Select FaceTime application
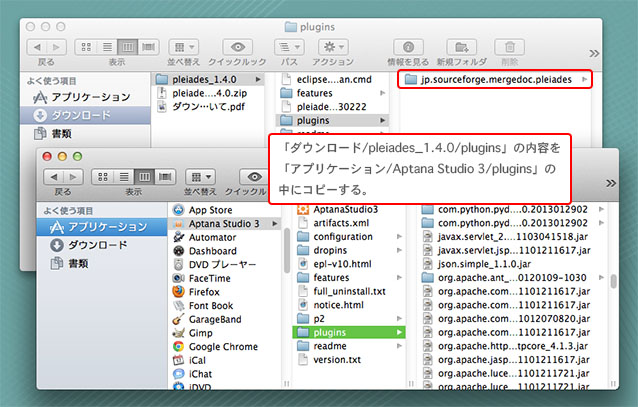This screenshot has width=638, height=407. (225, 278)
